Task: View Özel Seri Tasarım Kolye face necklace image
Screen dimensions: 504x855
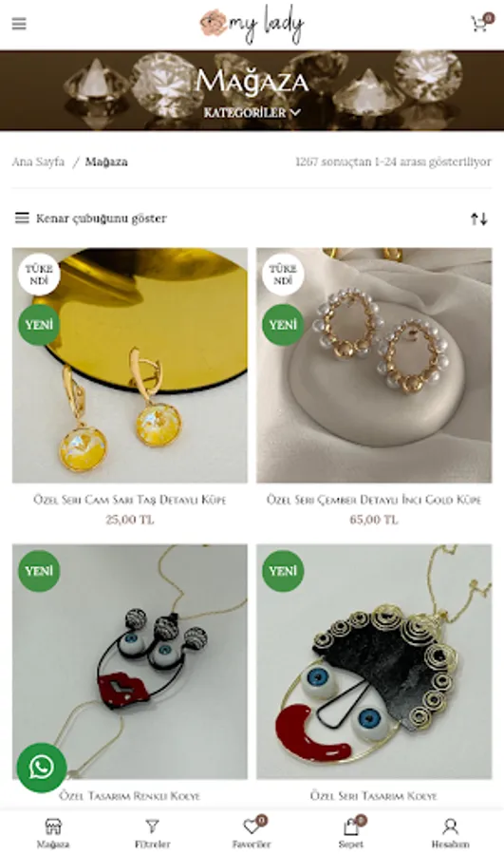Action: click(x=374, y=661)
